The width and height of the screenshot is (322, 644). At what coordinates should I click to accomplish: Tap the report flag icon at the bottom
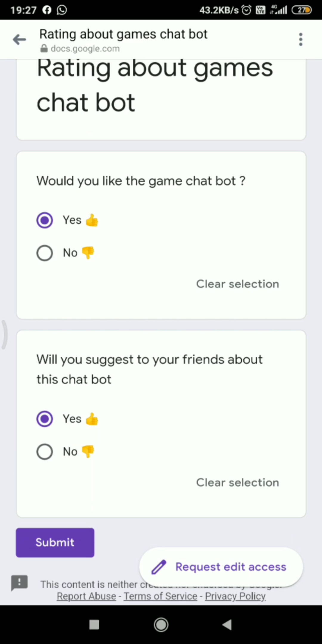point(19,583)
